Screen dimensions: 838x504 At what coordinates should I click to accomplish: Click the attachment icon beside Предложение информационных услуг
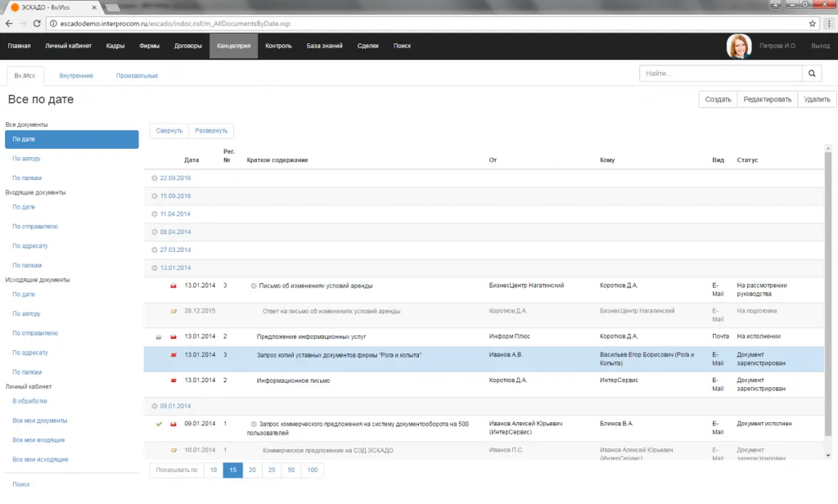pyautogui.click(x=159, y=337)
